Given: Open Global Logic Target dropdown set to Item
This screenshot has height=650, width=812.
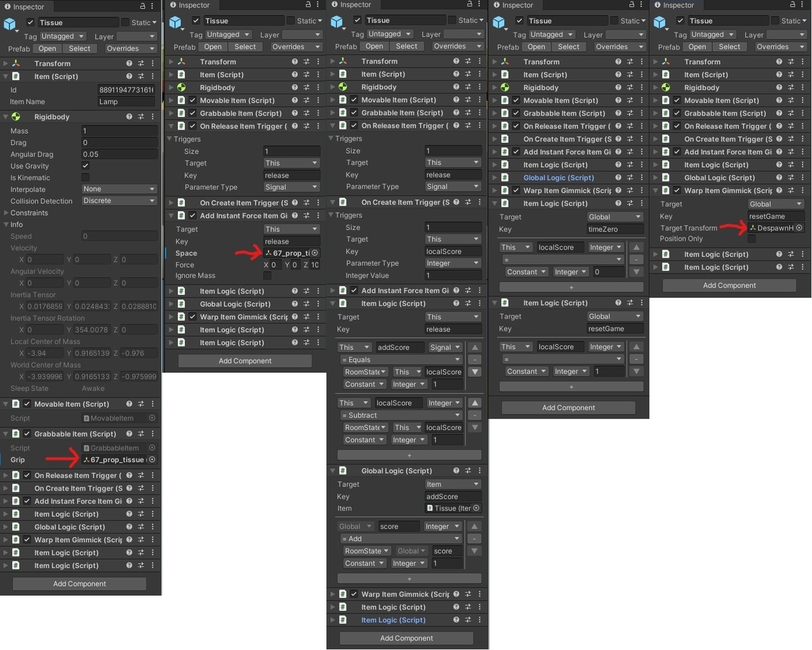Looking at the screenshot, I should [x=453, y=484].
